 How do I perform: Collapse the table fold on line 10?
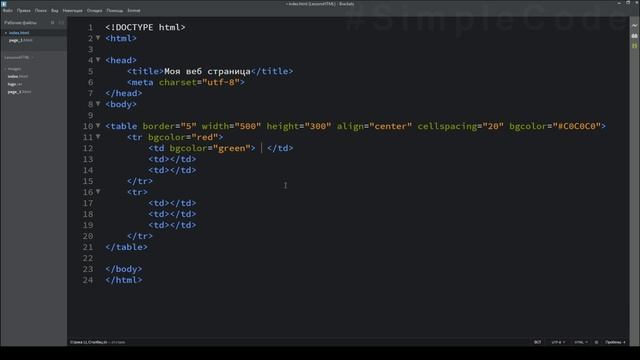coord(98,126)
